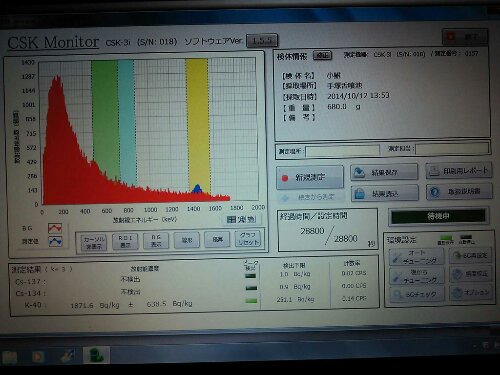Open the オプション options gear button
The width and height of the screenshot is (500, 375).
(471, 293)
